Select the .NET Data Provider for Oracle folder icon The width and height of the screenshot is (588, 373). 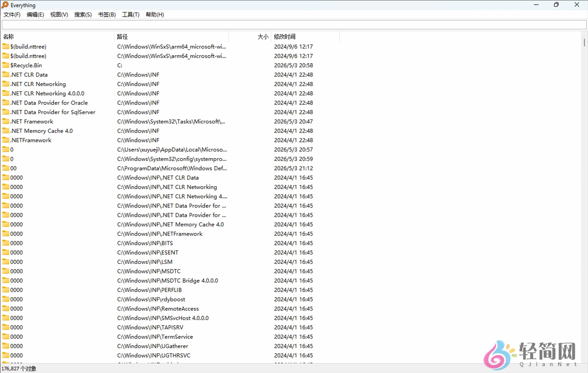point(6,102)
